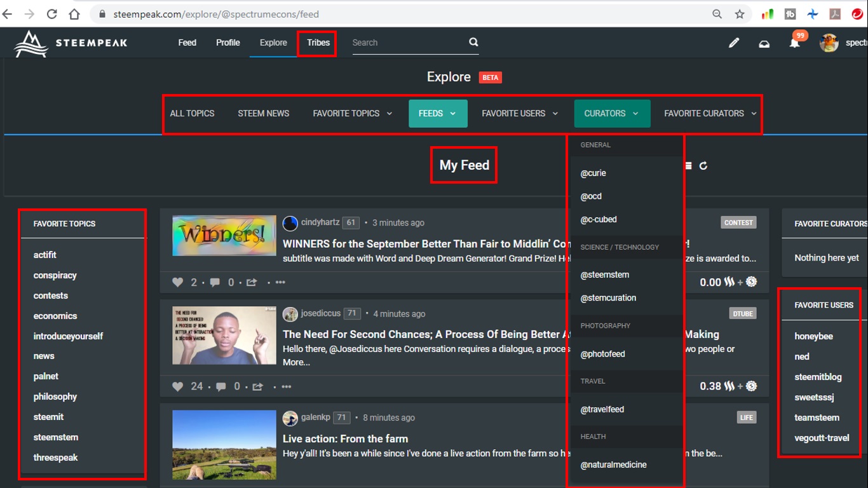Expand the Favorite Users dropdown
868x488 pixels.
coord(520,114)
